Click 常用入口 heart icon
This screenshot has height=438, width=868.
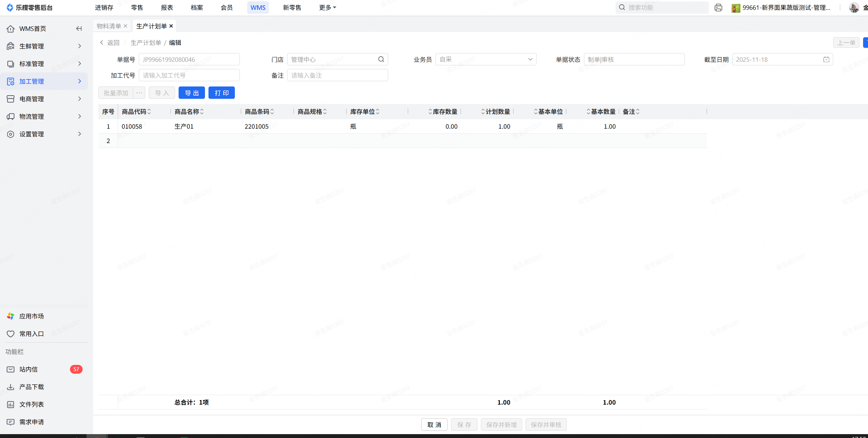coord(11,334)
